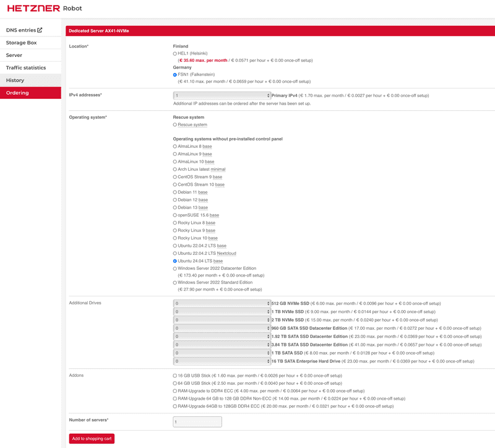Select HEL1 Helsinki location
Image resolution: width=495 pixels, height=448 pixels.
pos(175,54)
